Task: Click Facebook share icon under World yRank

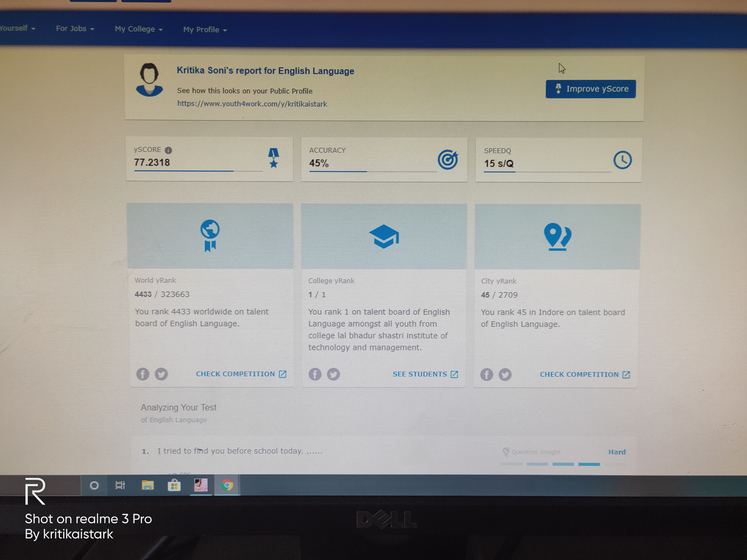Action: pos(142,374)
